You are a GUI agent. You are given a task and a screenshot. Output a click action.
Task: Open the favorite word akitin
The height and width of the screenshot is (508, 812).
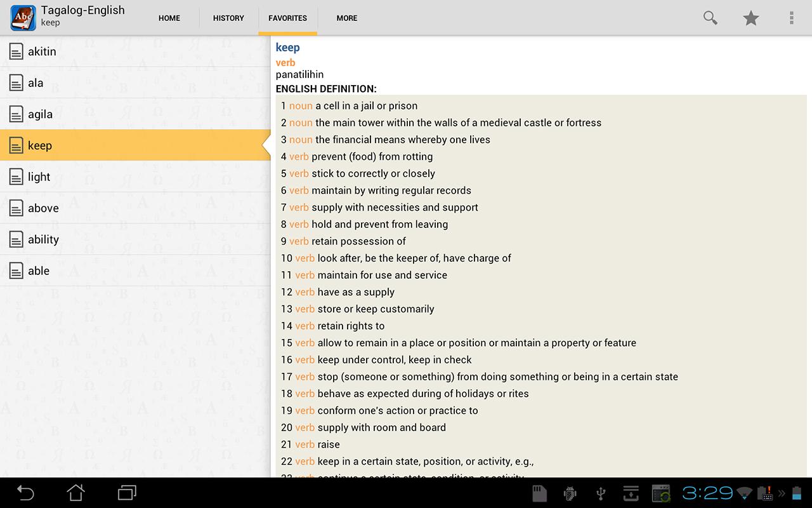pyautogui.click(x=42, y=51)
